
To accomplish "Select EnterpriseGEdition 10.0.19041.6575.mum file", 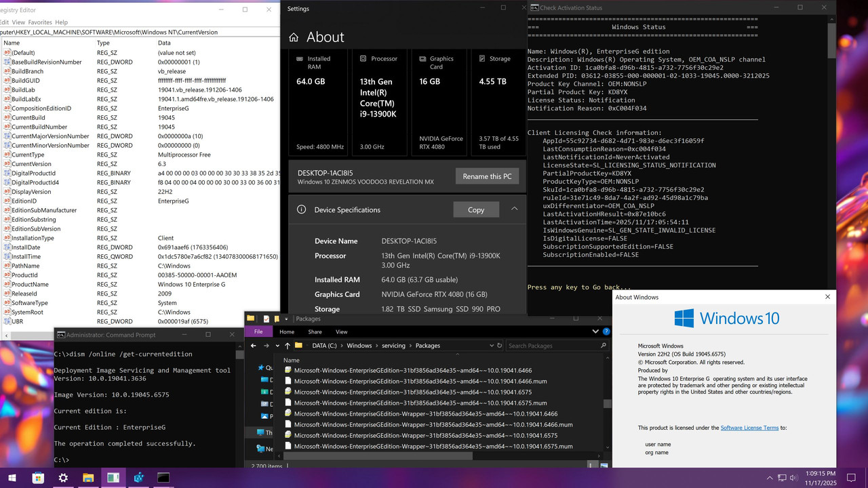I will click(x=415, y=403).
